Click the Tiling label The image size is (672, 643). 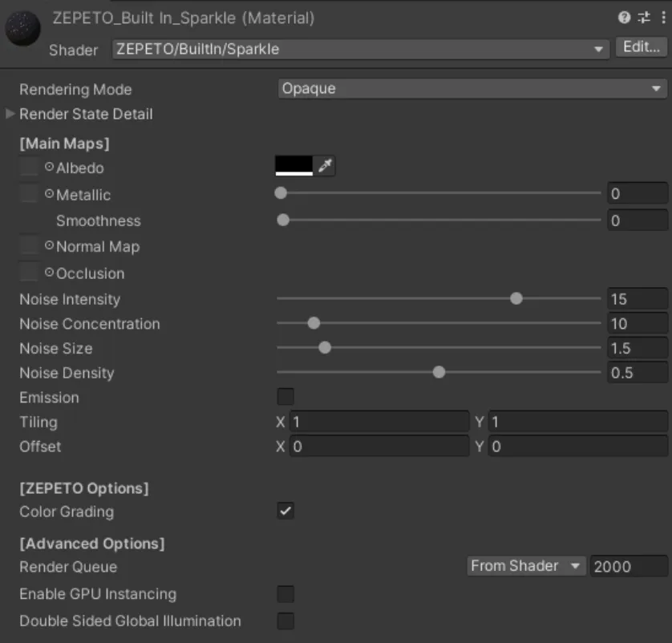pos(38,423)
